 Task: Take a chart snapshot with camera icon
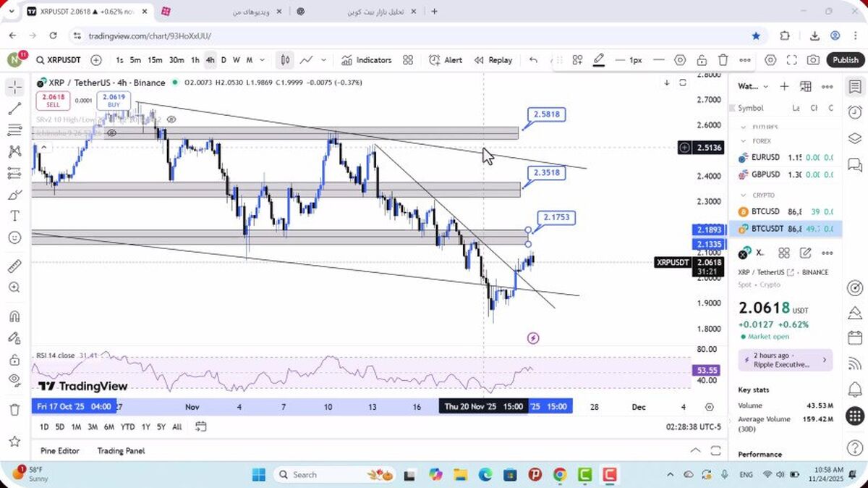[814, 60]
